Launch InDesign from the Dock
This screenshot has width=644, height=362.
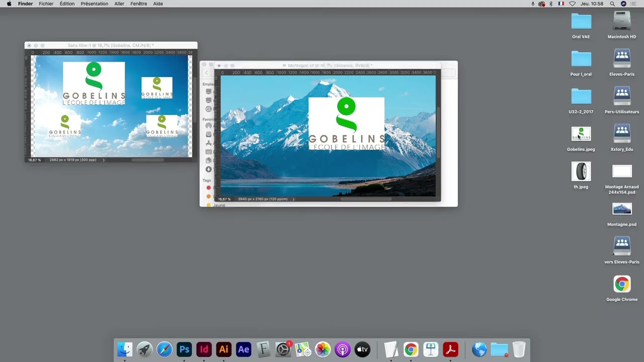(x=204, y=349)
